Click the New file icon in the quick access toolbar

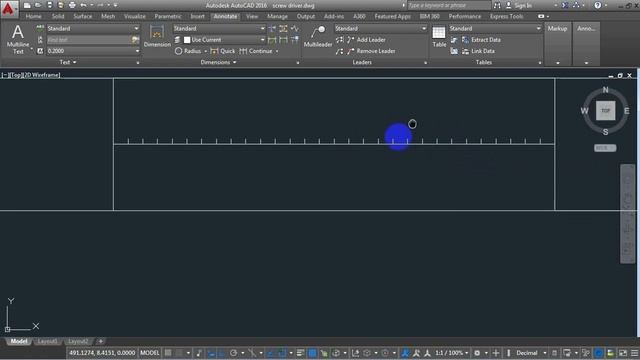tap(27, 5)
